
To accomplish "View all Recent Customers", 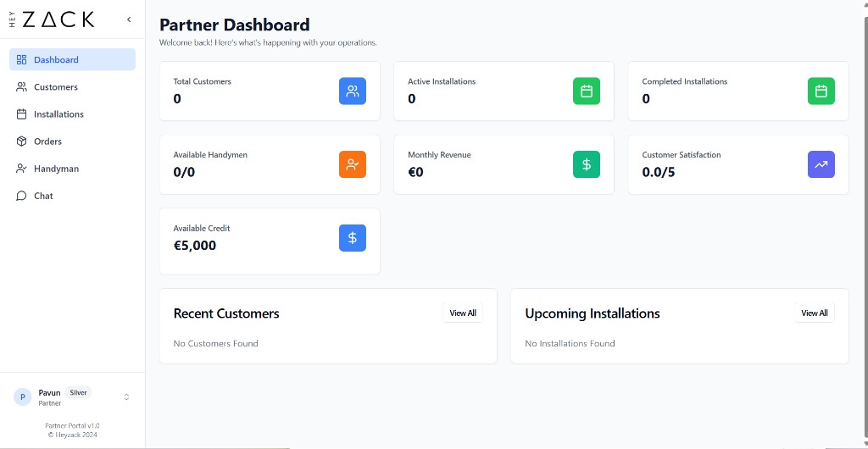I will [463, 313].
